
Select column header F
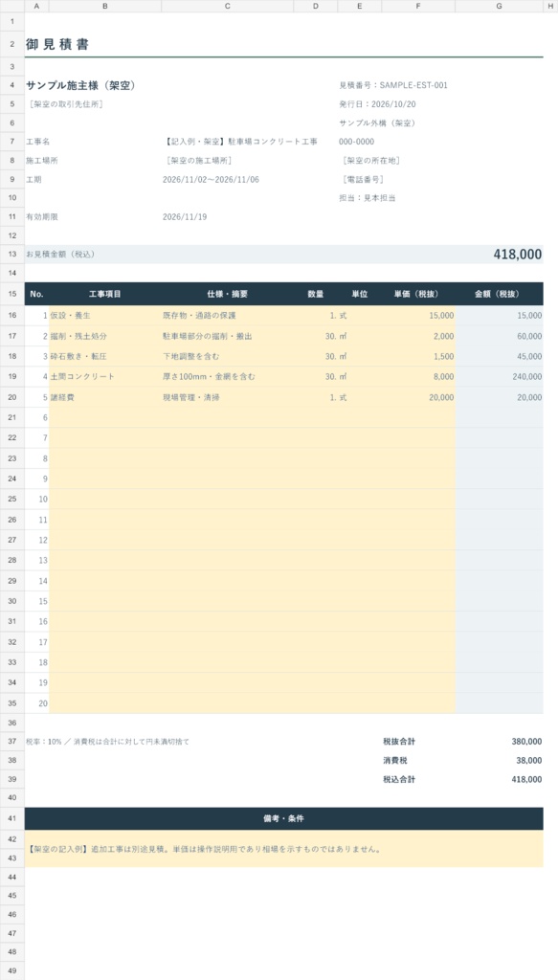[x=418, y=6]
